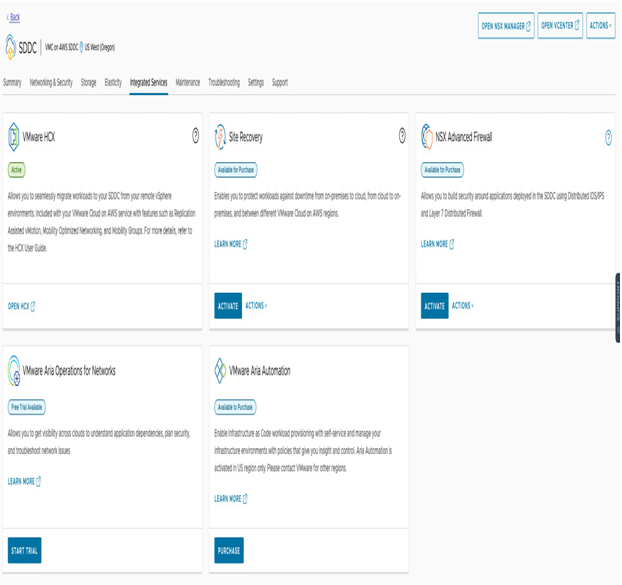
Task: Go to the Maintenance tab
Action: click(x=188, y=82)
